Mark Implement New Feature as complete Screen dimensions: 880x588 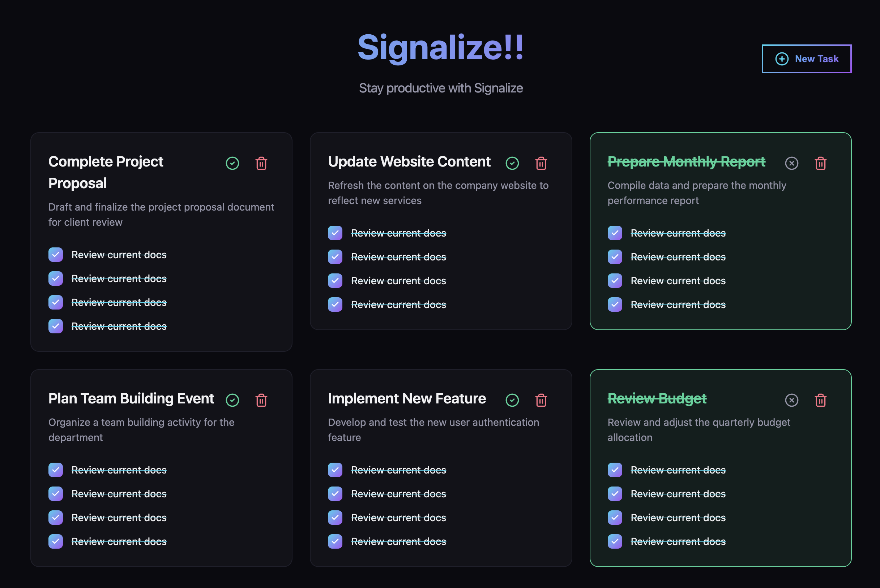coord(512,400)
